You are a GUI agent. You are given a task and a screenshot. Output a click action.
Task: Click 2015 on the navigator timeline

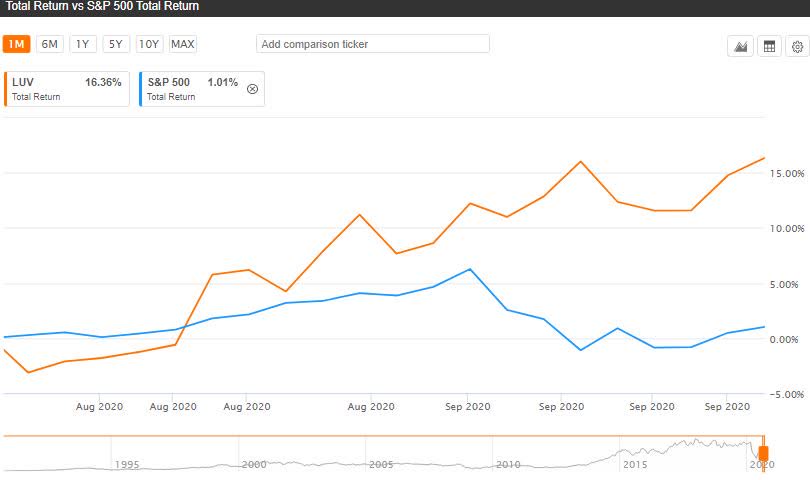[x=634, y=464]
